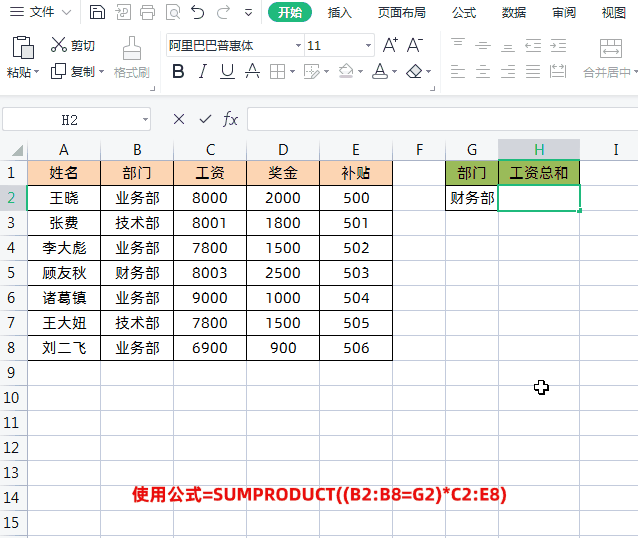638x538 pixels.
Task: Decrease indent icon
Action: pos(533,45)
